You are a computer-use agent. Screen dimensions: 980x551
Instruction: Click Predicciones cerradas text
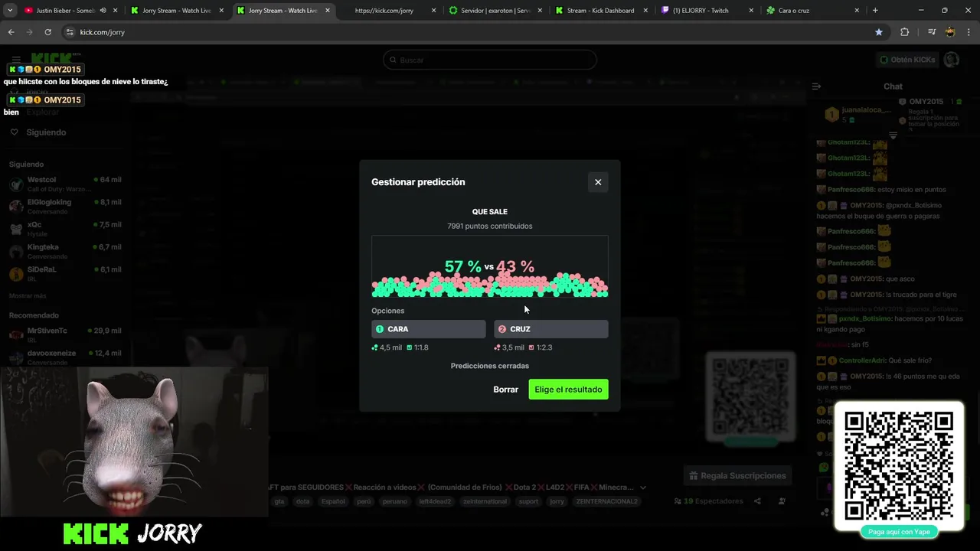tap(490, 366)
